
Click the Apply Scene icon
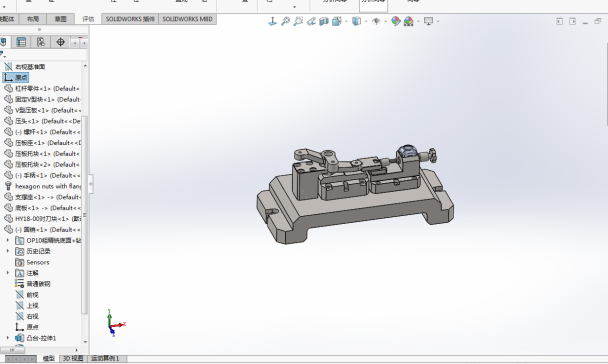click(x=409, y=21)
